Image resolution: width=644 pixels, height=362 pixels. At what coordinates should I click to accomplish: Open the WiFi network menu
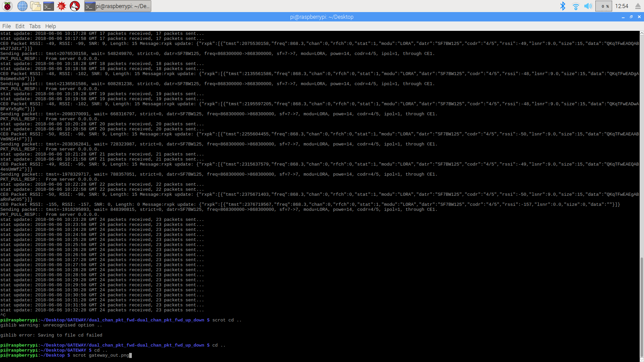point(576,6)
